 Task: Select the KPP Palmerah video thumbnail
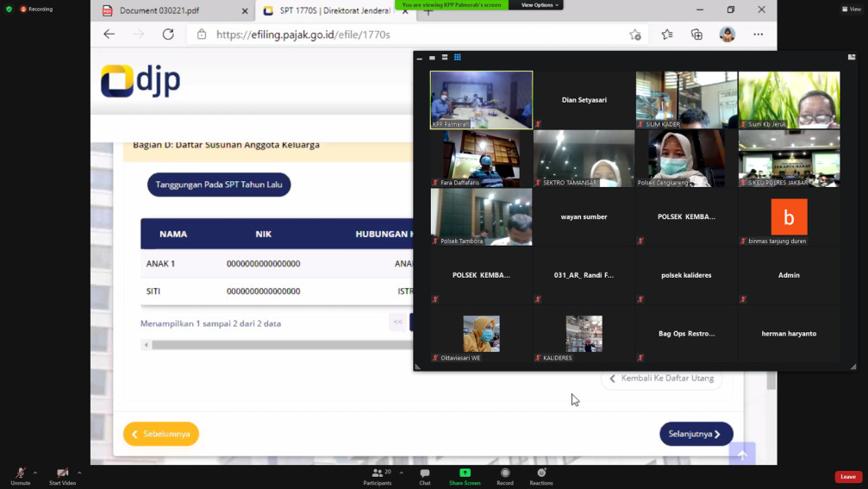point(481,100)
